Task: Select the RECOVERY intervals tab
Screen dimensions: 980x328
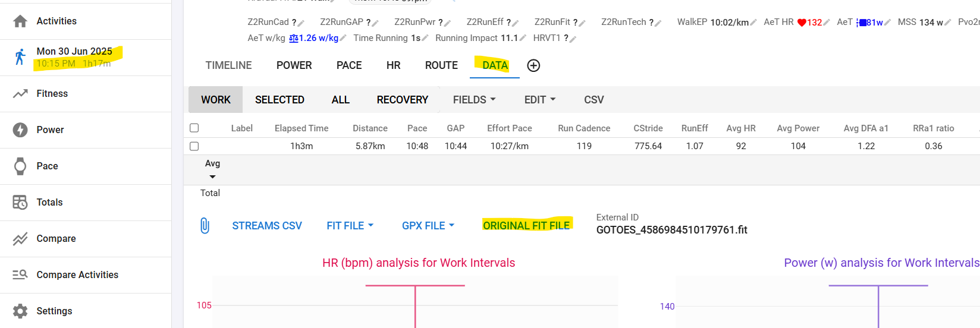Action: point(402,100)
